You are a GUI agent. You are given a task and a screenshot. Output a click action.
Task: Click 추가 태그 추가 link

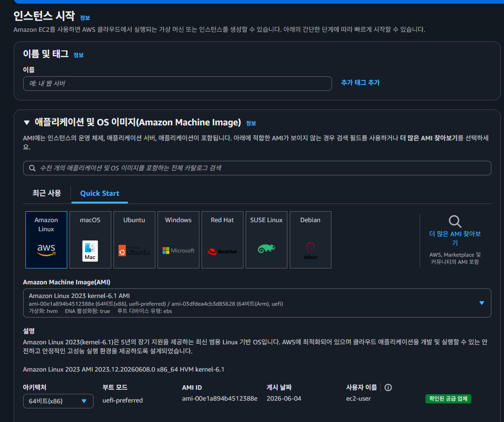tap(361, 83)
